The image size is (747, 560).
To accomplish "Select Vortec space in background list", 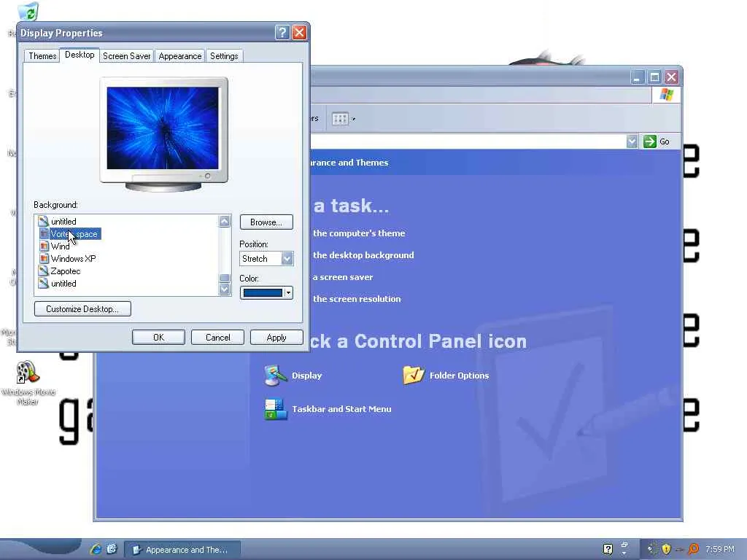I will point(75,234).
